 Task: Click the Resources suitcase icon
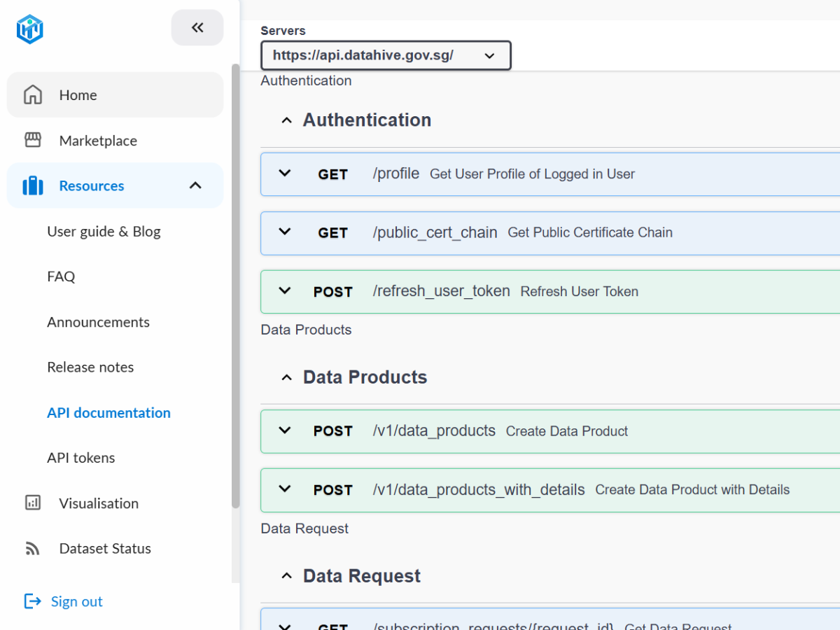(33, 185)
